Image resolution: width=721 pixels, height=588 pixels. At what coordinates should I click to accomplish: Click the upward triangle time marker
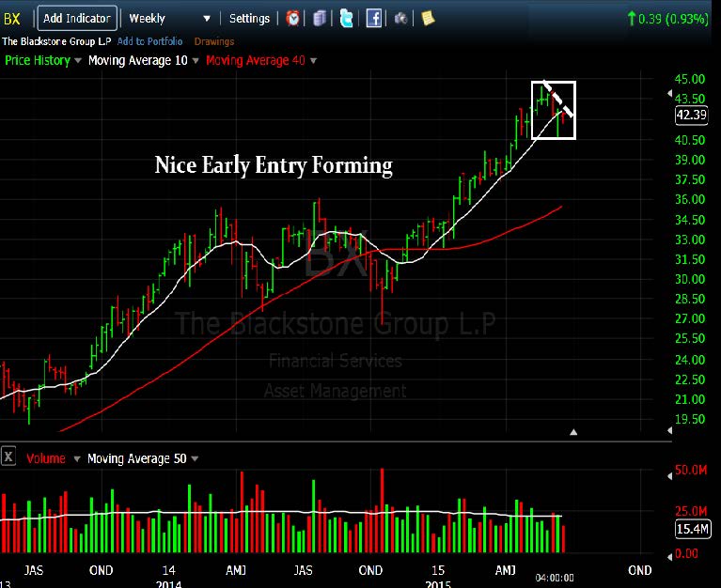coord(573,432)
